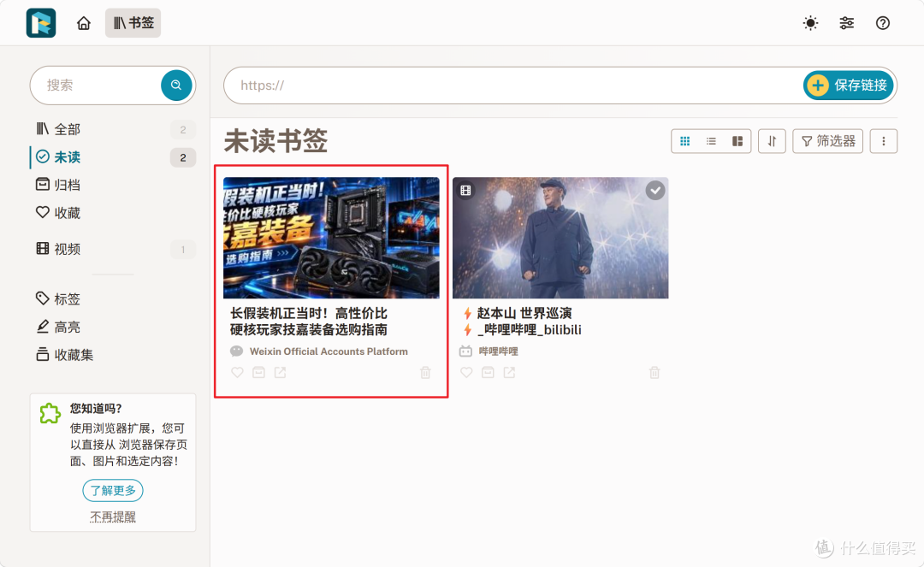Select 未读 in the sidebar

click(113, 157)
